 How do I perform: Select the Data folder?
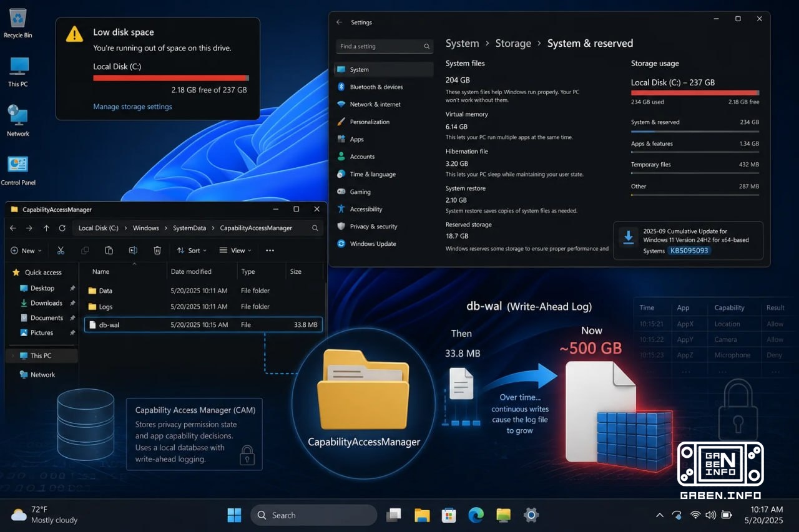click(203, 291)
